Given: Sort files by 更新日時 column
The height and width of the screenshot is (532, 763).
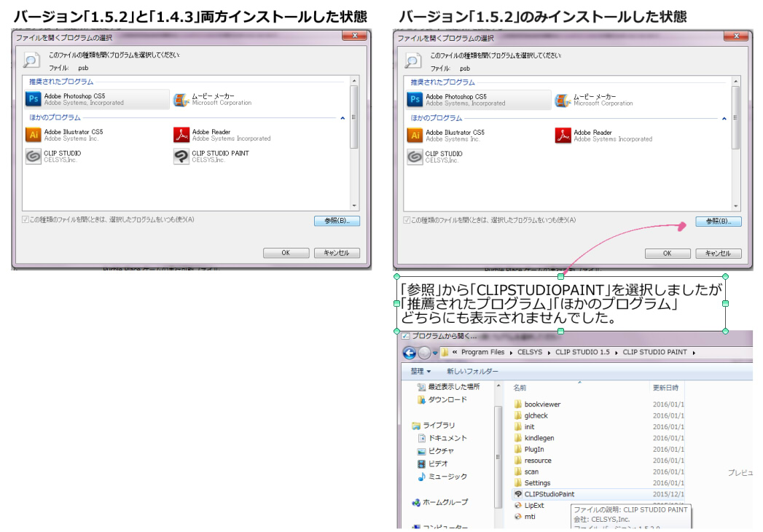Looking at the screenshot, I should 665,388.
